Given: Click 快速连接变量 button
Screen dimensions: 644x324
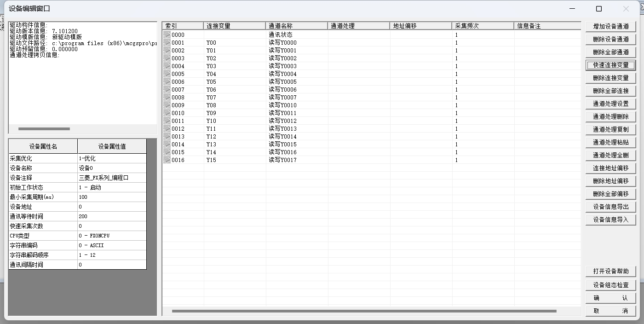Looking at the screenshot, I should point(610,65).
